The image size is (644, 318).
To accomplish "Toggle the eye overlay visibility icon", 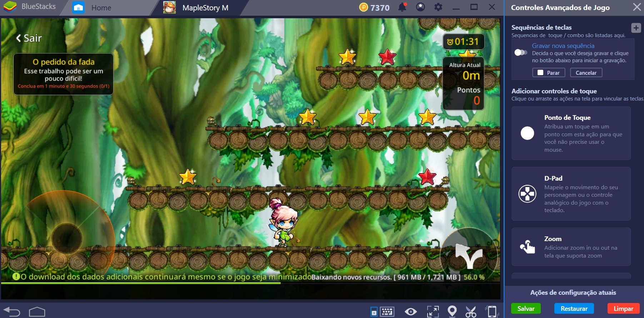I will point(411,312).
